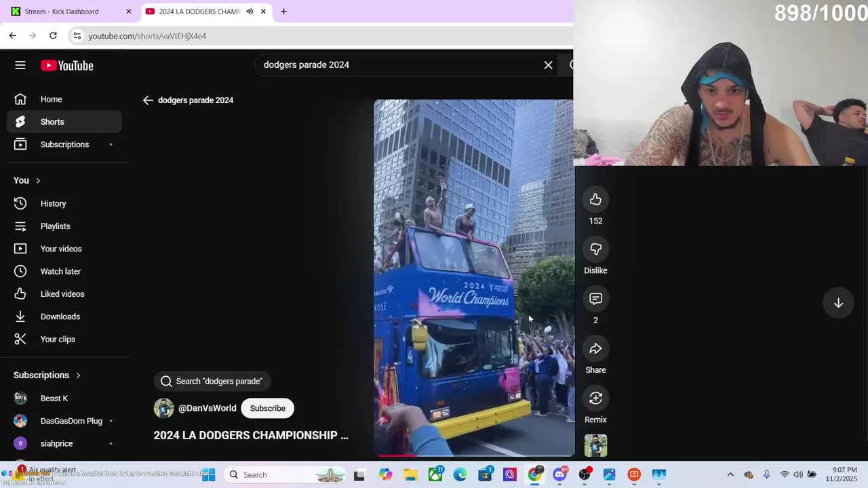Open Your clips page
This screenshot has height=488, width=868.
[x=64, y=339]
